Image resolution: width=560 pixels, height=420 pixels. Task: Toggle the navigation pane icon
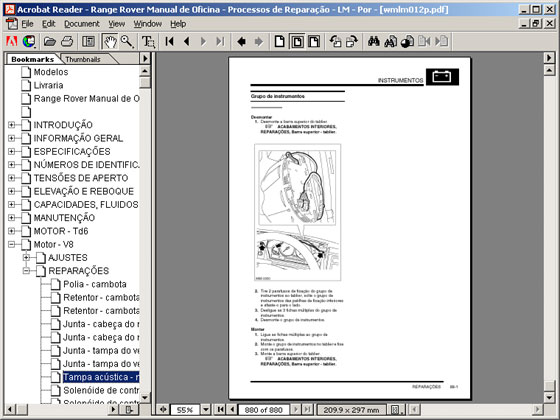tap(88, 41)
